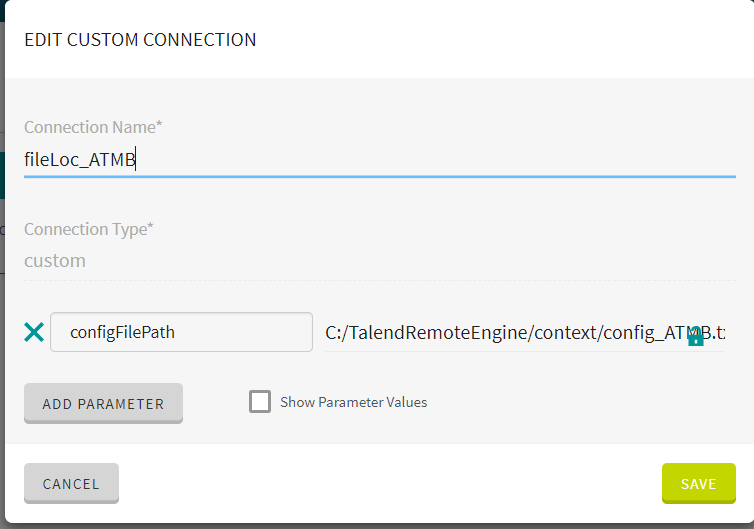Viewport: 754px width, 529px height.
Task: Select the C:/TalendRemoteEngine path value field
Action: point(525,332)
